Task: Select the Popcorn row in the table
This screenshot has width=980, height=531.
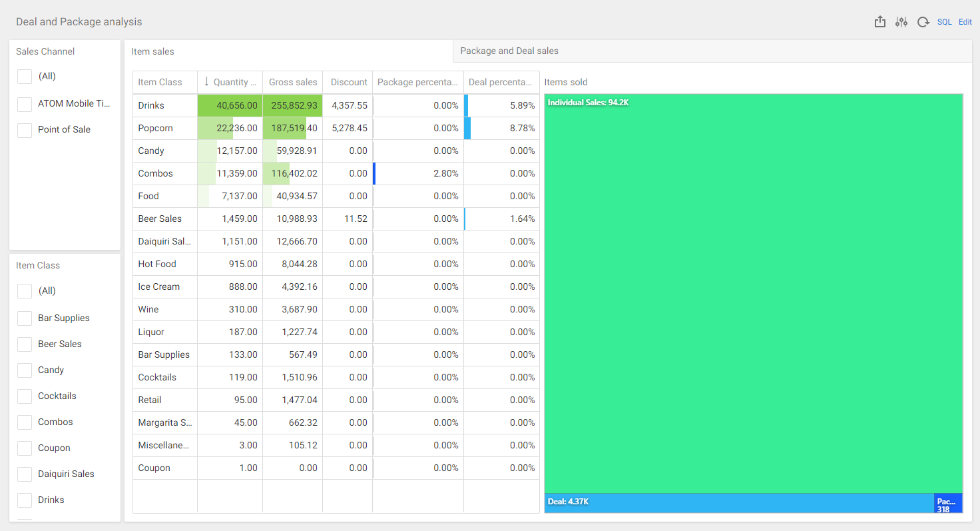Action: coord(155,128)
